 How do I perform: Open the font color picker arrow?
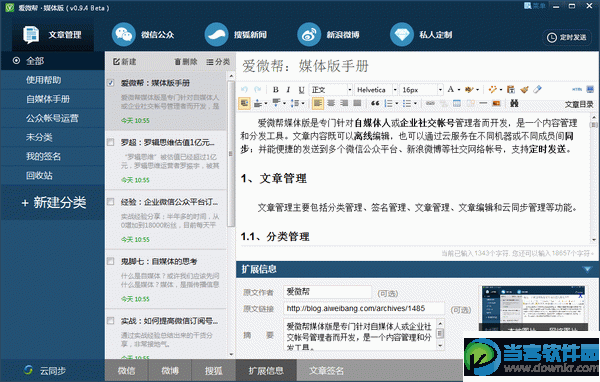click(459, 90)
